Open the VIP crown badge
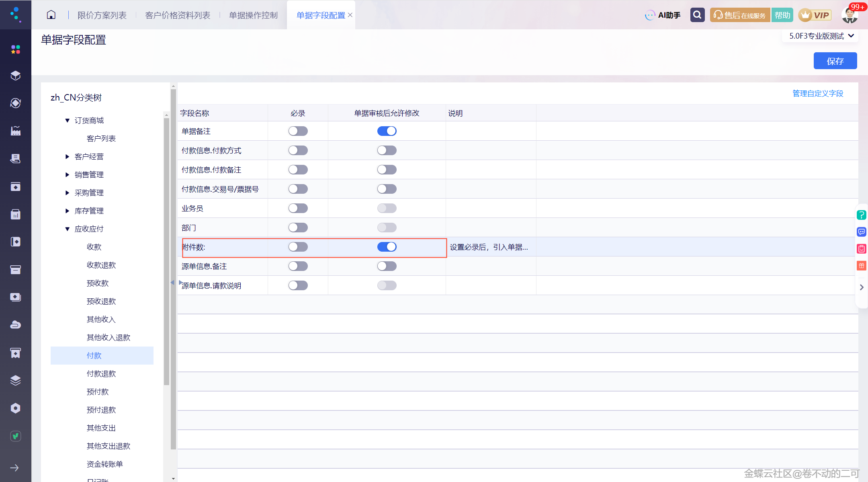 (815, 15)
